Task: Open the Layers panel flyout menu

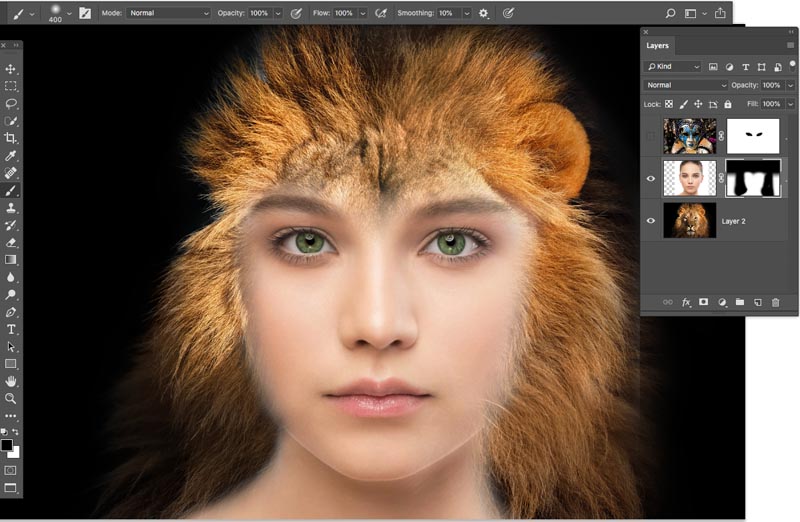Action: pos(790,46)
